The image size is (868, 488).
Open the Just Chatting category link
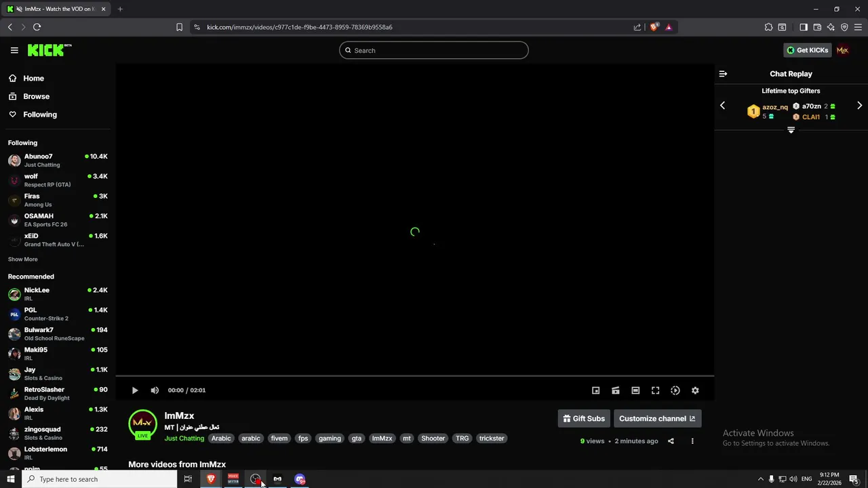184,439
